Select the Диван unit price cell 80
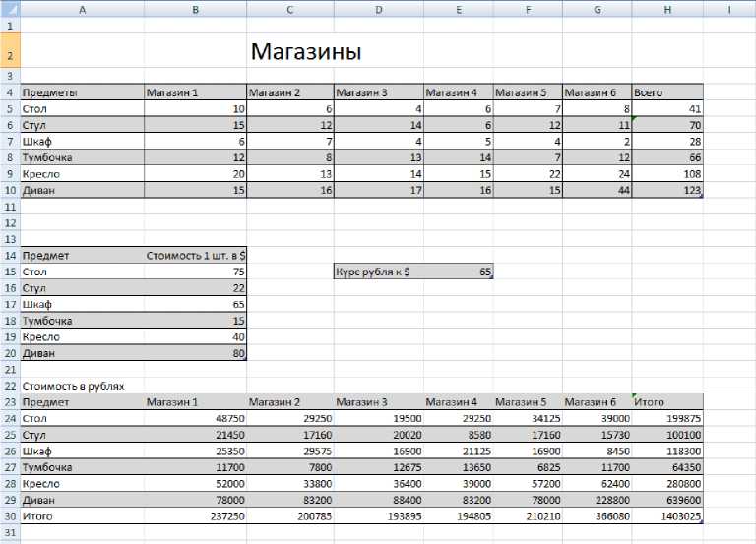Image resolution: width=756 pixels, height=544 pixels. (x=195, y=353)
